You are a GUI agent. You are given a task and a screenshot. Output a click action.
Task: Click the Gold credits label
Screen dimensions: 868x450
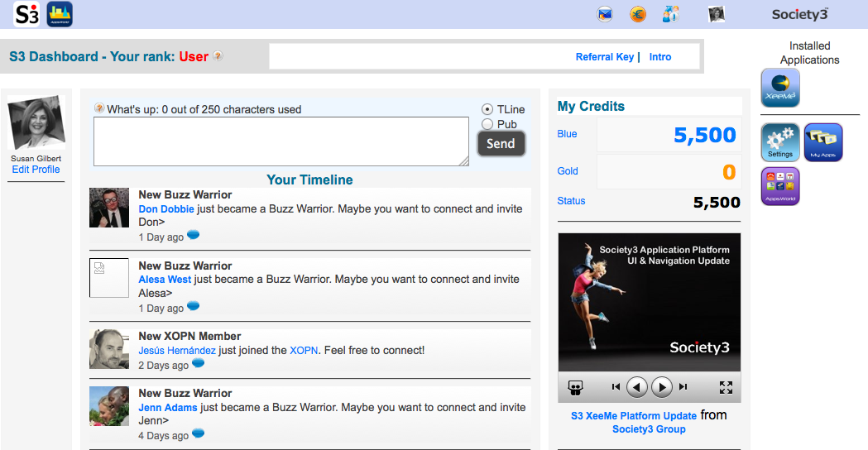click(x=568, y=171)
